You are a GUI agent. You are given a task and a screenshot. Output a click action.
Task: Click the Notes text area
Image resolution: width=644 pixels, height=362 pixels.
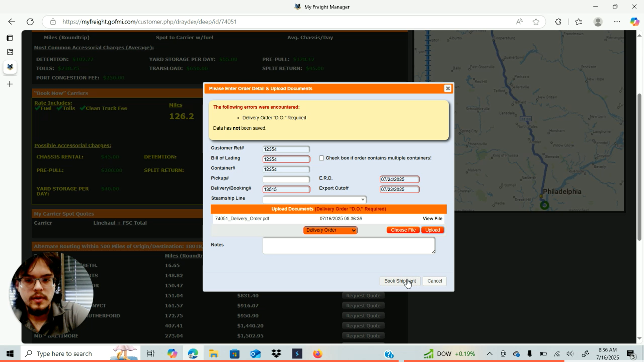tap(348, 245)
